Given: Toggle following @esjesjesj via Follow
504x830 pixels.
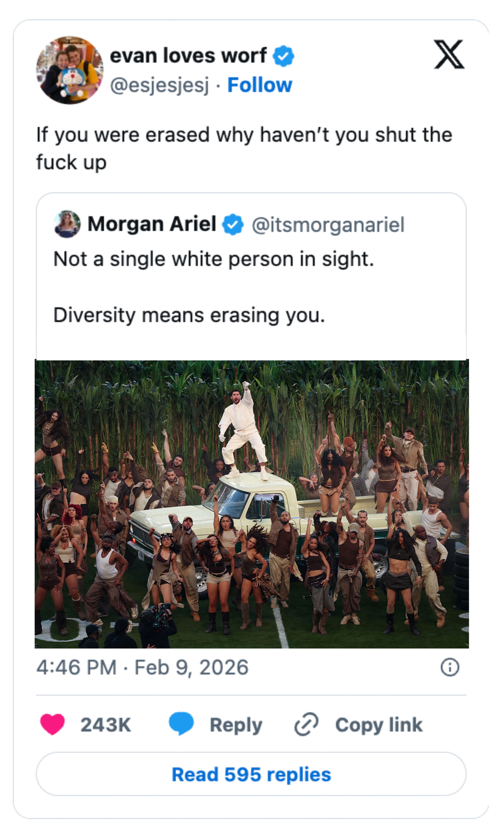Looking at the screenshot, I should (259, 85).
